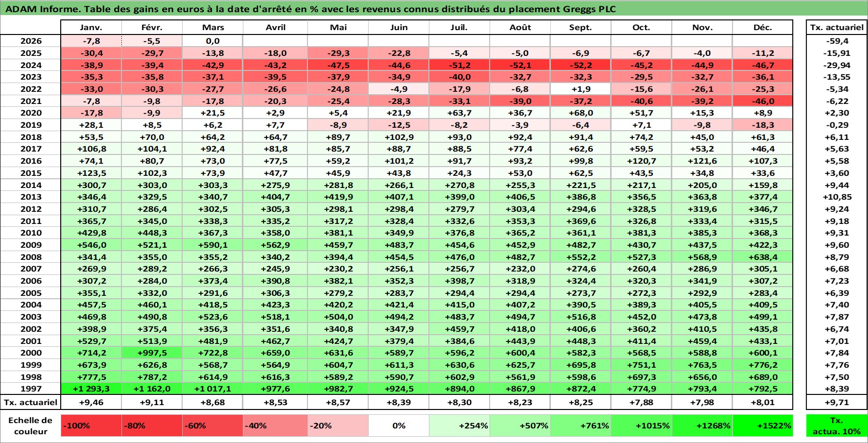
Task: Click the 2008 row label
Action: pos(31,257)
